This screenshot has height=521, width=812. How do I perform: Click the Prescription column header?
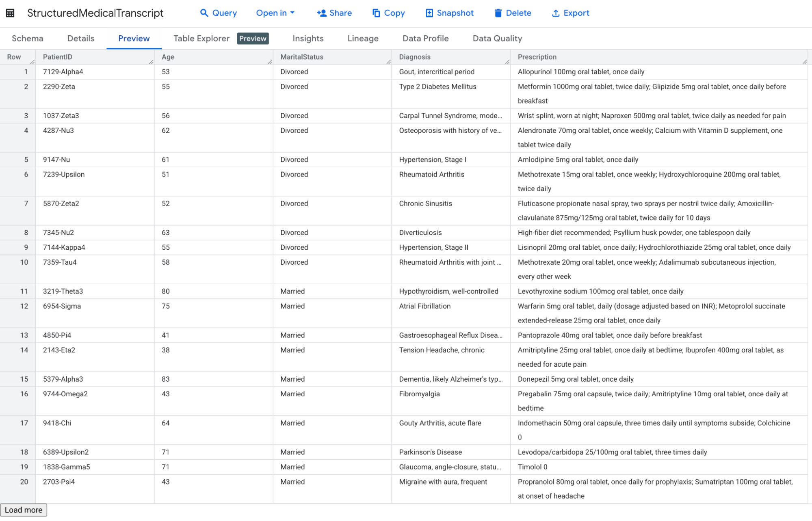(659, 57)
